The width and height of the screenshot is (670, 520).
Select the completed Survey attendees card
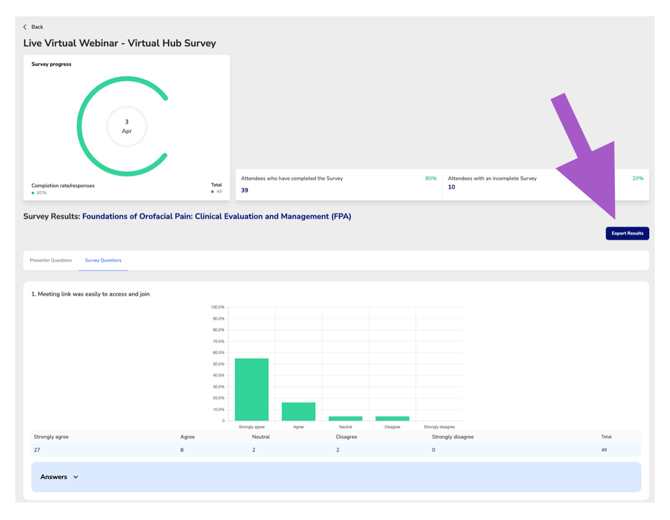tap(338, 184)
